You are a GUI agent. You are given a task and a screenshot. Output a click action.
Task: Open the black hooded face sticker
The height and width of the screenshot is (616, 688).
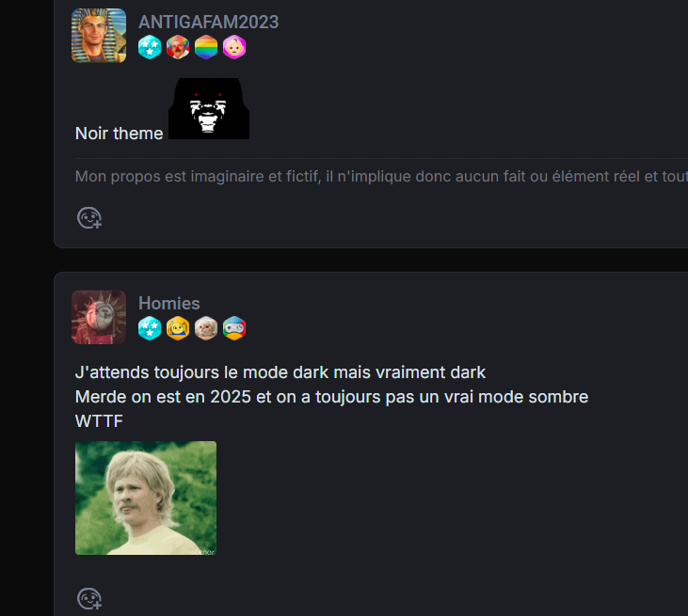click(209, 108)
